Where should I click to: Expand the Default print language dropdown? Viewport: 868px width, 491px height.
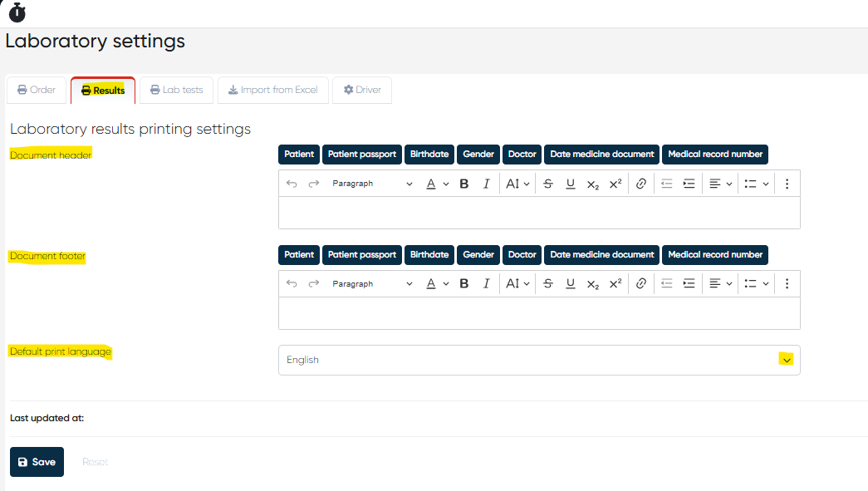point(786,360)
